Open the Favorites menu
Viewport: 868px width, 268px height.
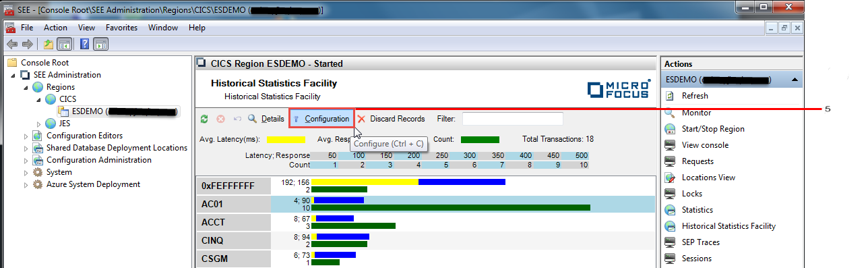coord(121,28)
